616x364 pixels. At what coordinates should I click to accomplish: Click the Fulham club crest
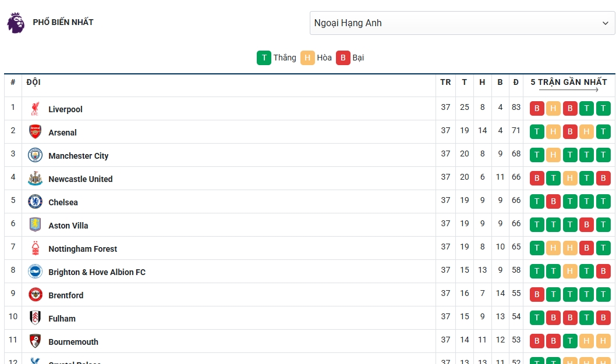pyautogui.click(x=35, y=317)
